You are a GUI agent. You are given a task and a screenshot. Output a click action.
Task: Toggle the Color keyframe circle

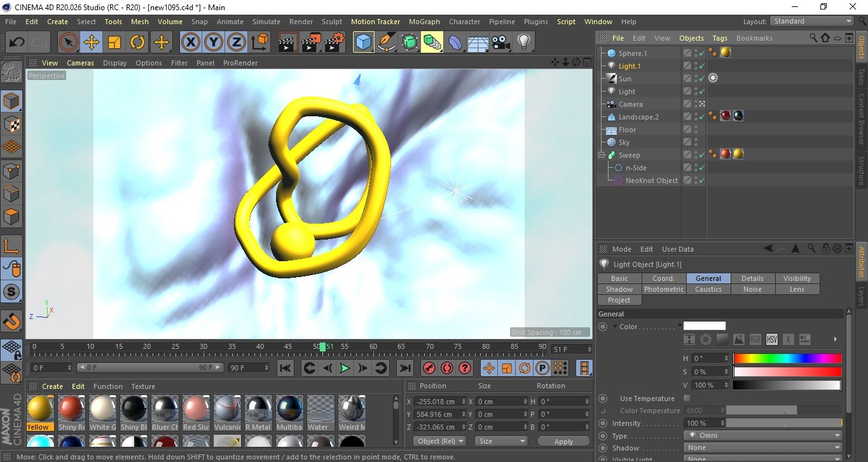point(603,327)
